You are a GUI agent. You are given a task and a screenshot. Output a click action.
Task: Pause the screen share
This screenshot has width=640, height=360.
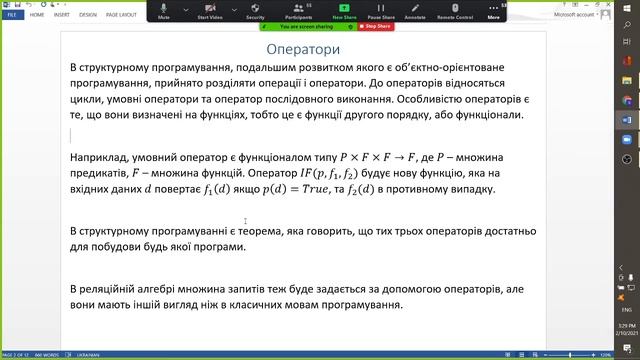pyautogui.click(x=381, y=11)
